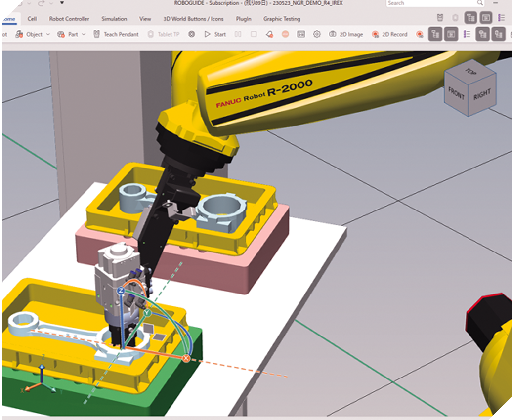The width and height of the screenshot is (512, 420).
Task: Click the 3D record icon after 2D Record
Action: [x=420, y=34]
